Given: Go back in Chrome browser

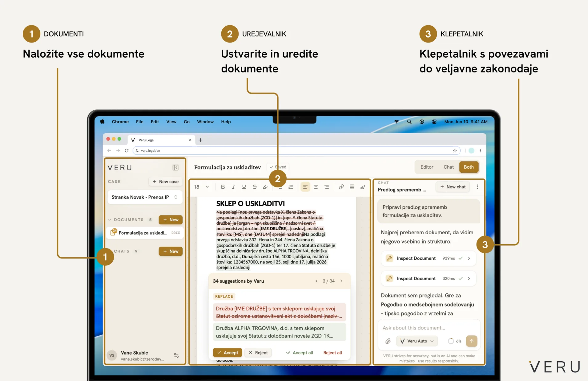Looking at the screenshot, I should [x=109, y=150].
